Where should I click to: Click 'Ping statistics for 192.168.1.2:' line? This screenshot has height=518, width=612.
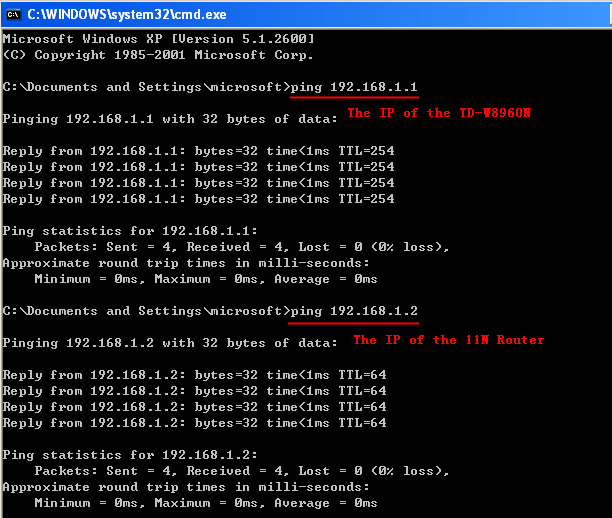pos(130,455)
